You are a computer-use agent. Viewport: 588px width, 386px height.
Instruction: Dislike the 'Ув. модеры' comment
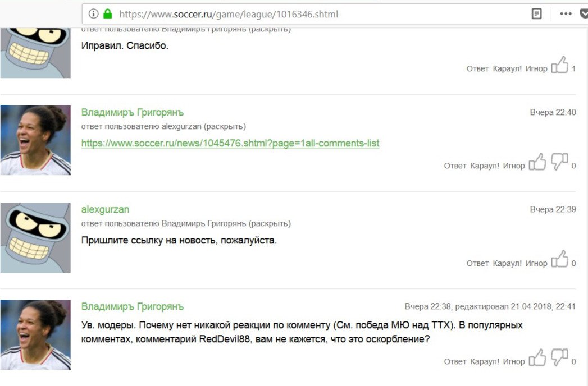559,357
